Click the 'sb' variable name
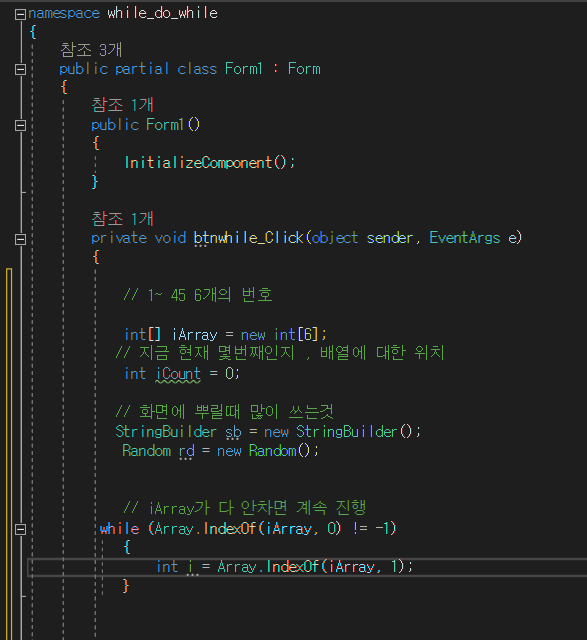 [x=233, y=432]
